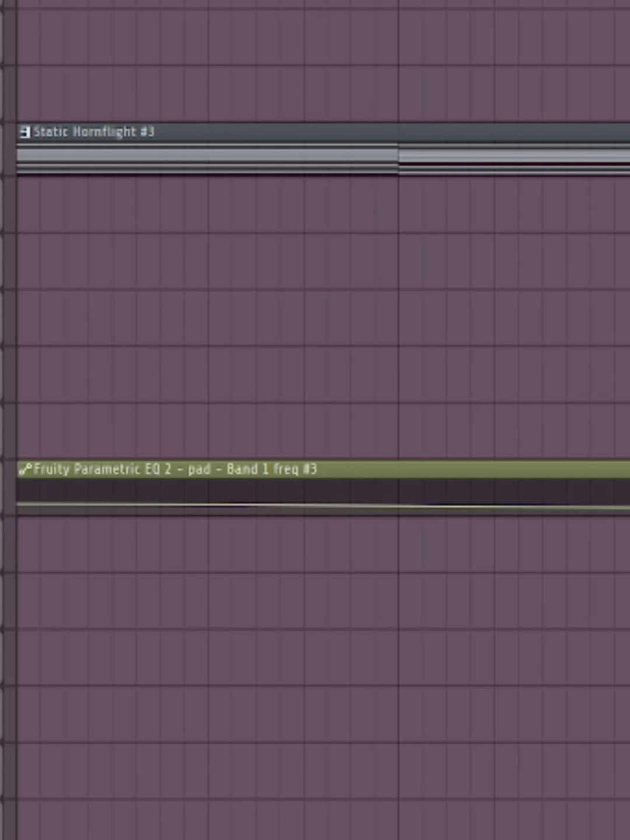Open the Fruity Parametric EQ 2 automation clip icon
Viewport: 630px width, 840px height.
click(25, 469)
